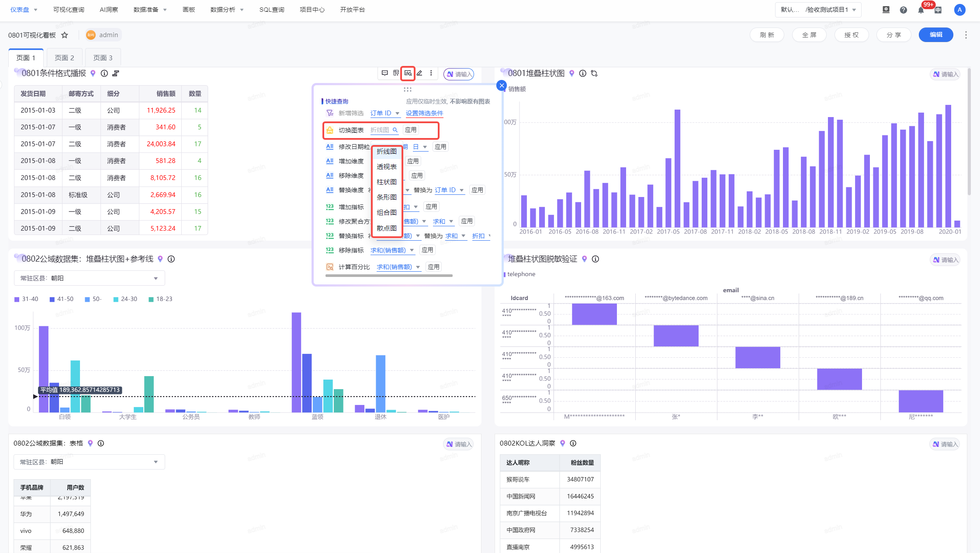Close the quick query popup
Viewport: 980px width, 553px height.
[502, 86]
